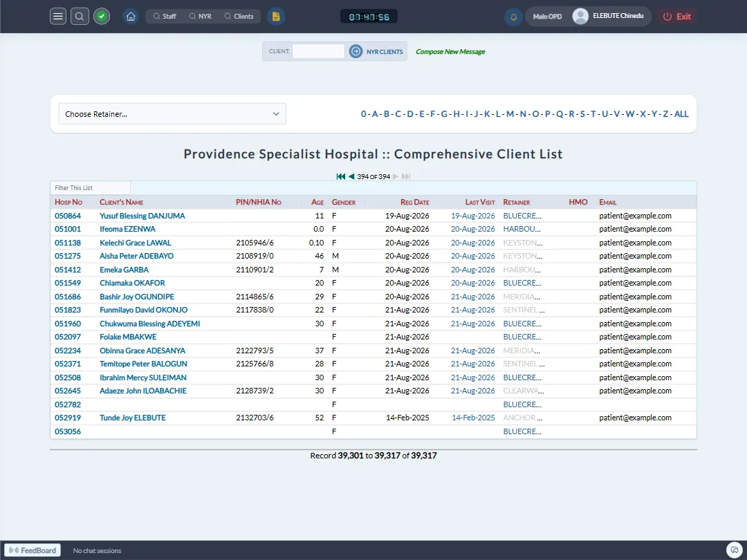Open hospital number 053056
747x560 pixels.
[68, 431]
